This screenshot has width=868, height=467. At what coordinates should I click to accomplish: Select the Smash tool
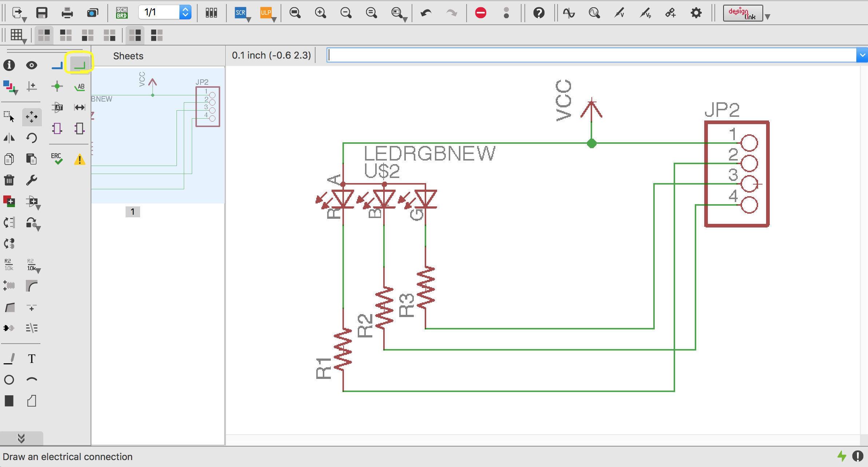9,286
